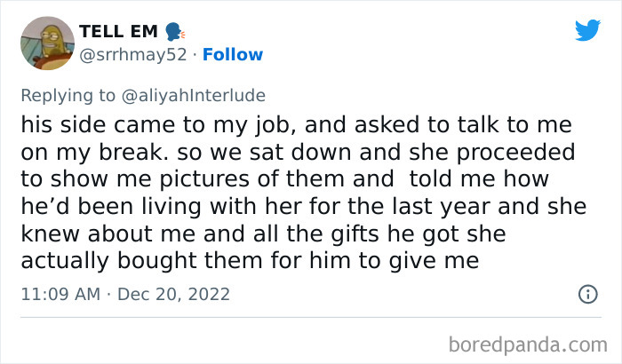Click the Twitter bird logo

coord(587,30)
